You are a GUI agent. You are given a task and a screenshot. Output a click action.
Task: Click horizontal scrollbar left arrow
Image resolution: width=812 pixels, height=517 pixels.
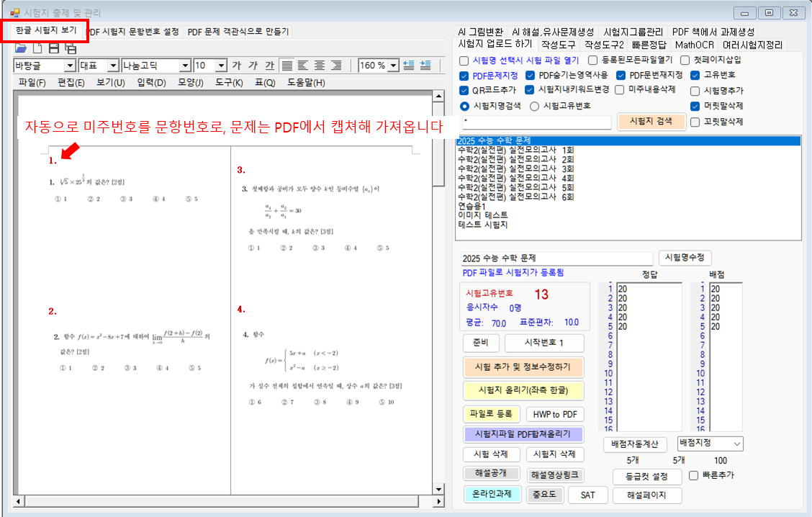[x=19, y=501]
